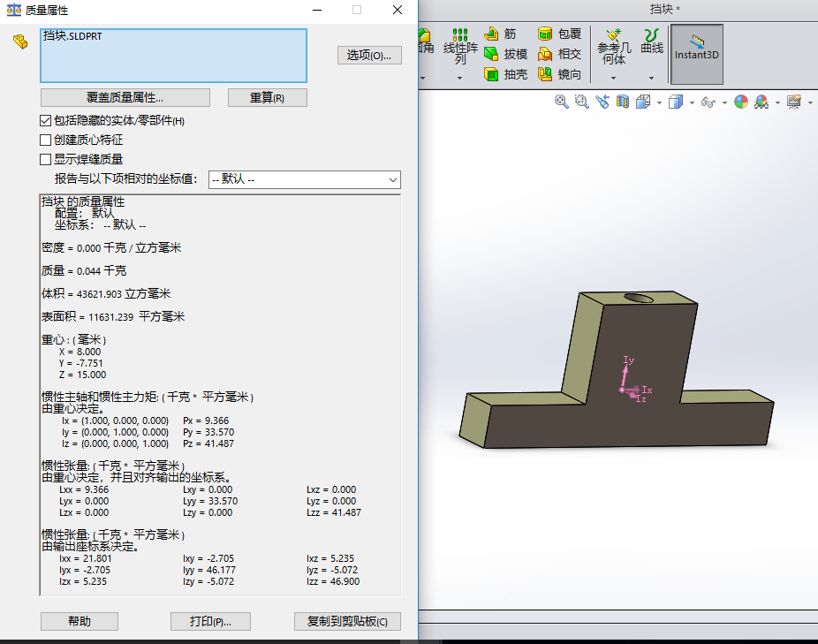The width and height of the screenshot is (818, 644).
Task: Click the Section View icon
Action: pos(623,102)
